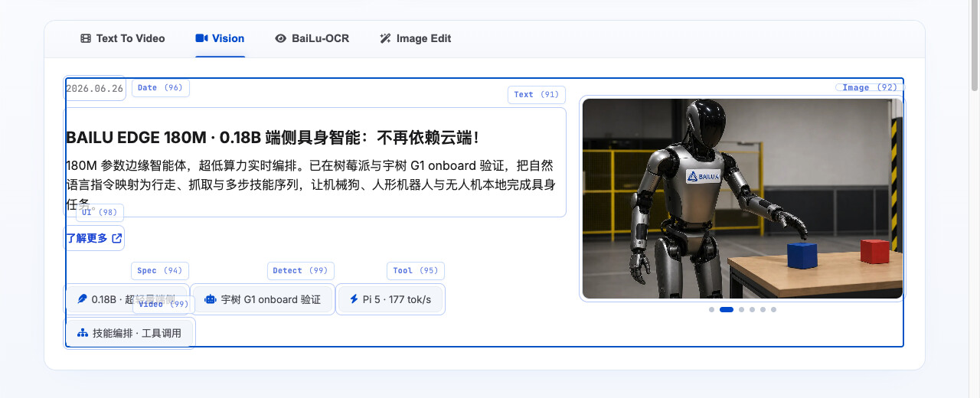980x398 pixels.
Task: Click the robot icon on 宇树 G1 chip
Action: (211, 299)
